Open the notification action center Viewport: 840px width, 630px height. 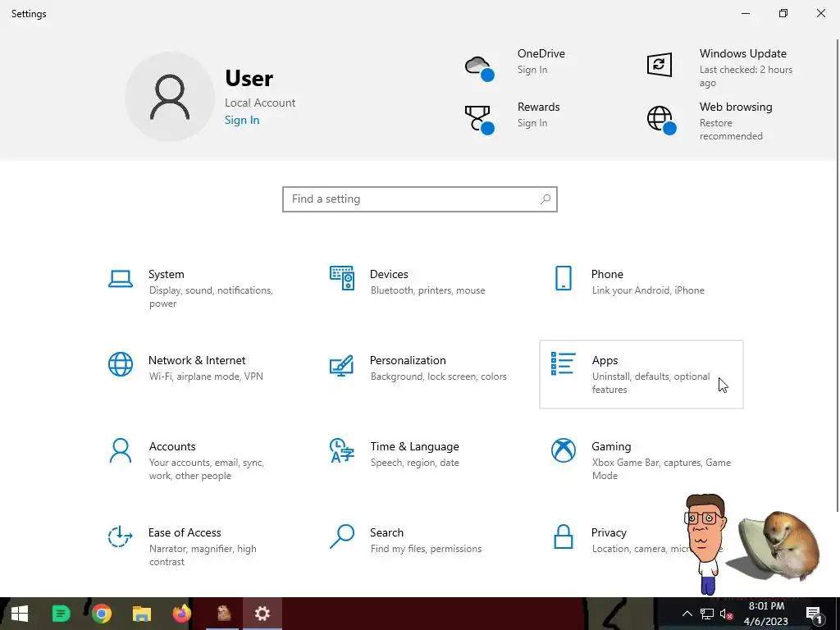(x=814, y=614)
